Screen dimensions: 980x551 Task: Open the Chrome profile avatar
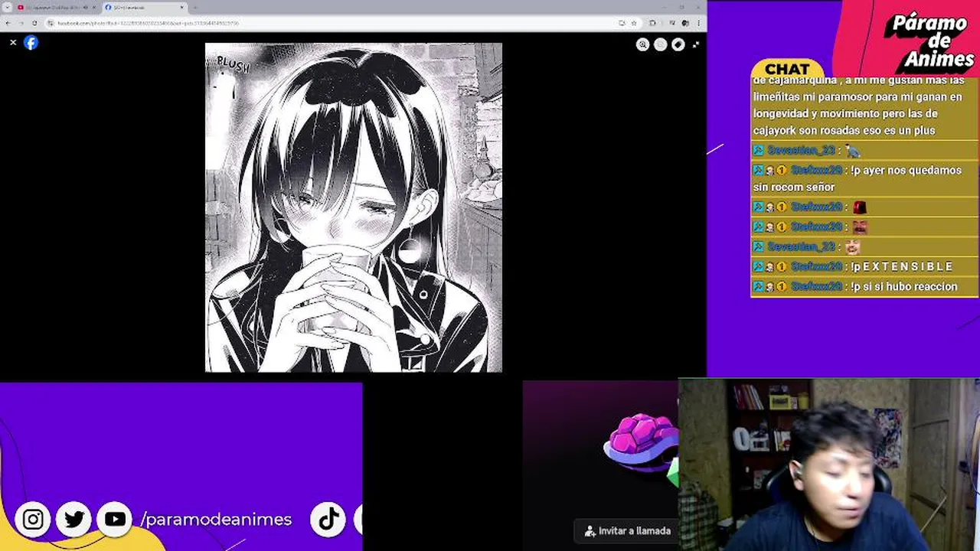point(684,23)
